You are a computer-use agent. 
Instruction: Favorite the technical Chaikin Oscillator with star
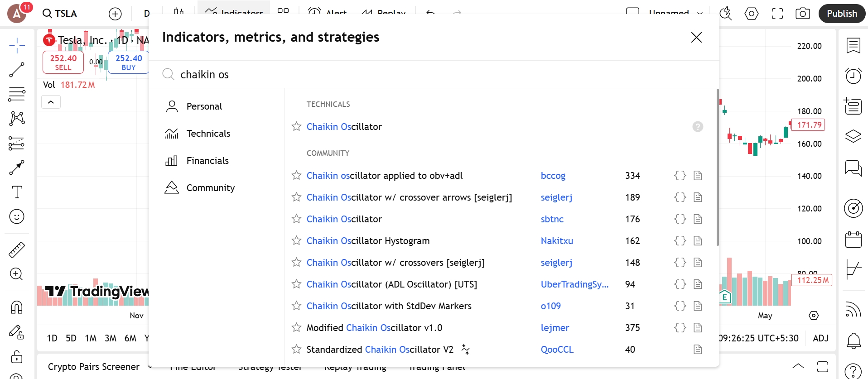(x=296, y=127)
